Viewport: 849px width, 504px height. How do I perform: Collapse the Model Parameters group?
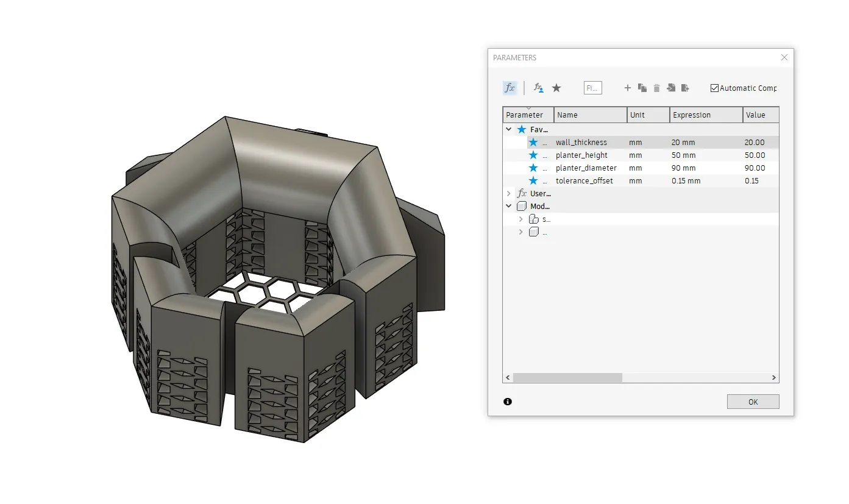(509, 206)
